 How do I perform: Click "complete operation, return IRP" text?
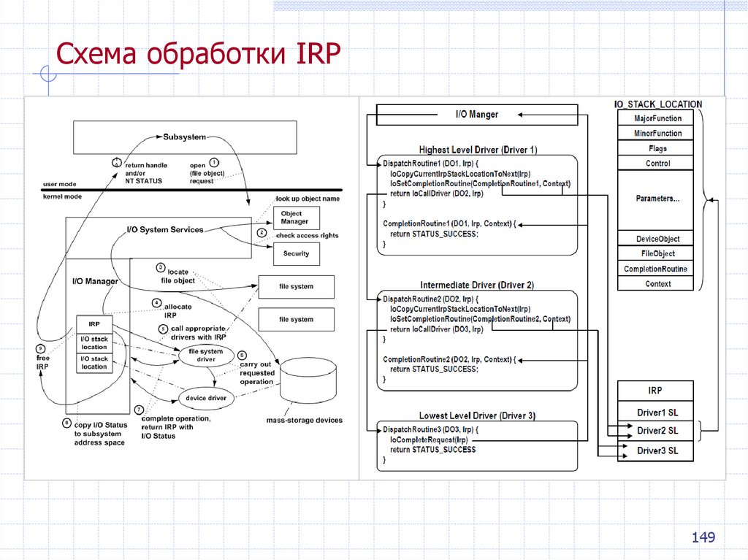tap(175, 427)
